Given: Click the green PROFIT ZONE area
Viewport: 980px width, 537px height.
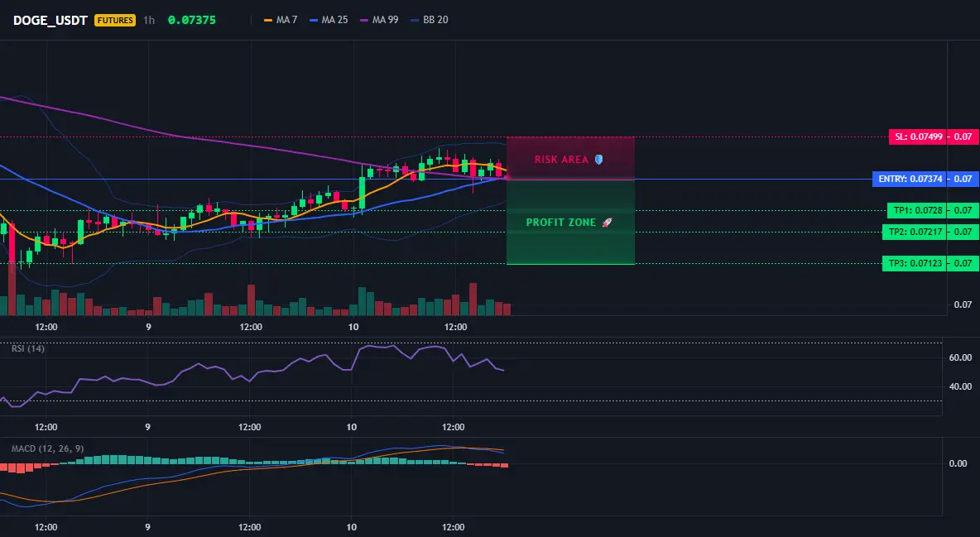Looking at the screenshot, I should pyautogui.click(x=570, y=222).
